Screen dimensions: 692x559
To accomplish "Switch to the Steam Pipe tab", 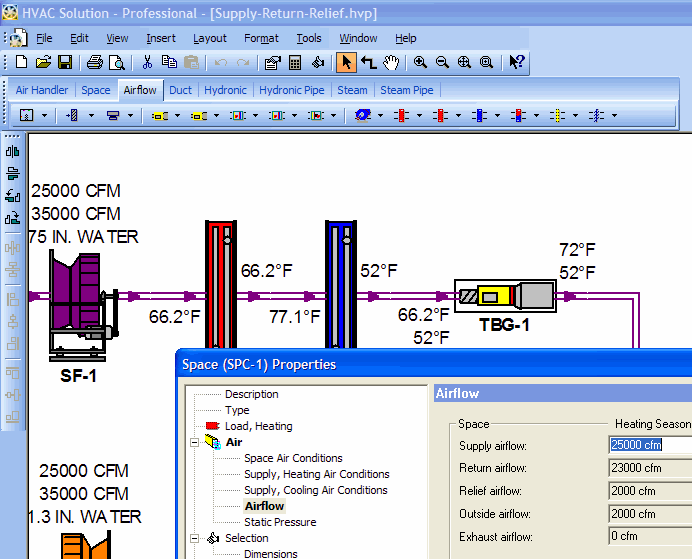I will 407,90.
